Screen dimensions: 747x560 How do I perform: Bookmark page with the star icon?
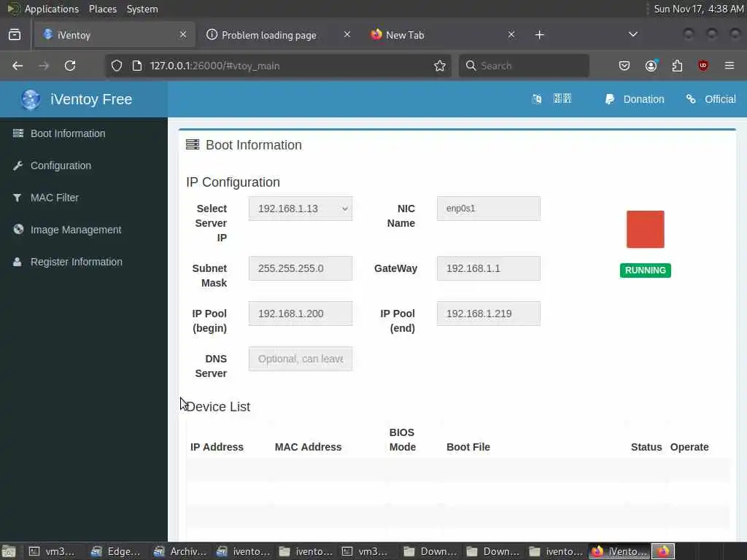tap(439, 66)
